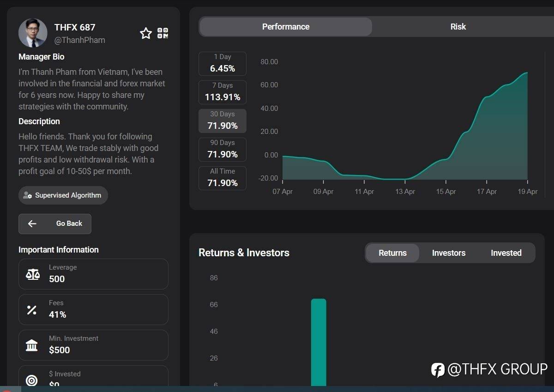Click the manager profile photo

33,33
